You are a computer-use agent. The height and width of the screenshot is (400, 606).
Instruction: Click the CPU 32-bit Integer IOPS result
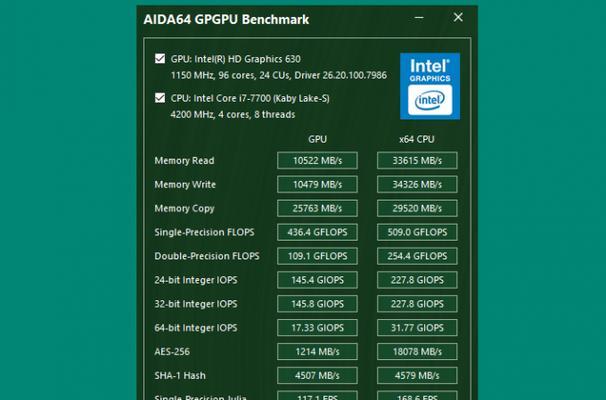pyautogui.click(x=417, y=304)
